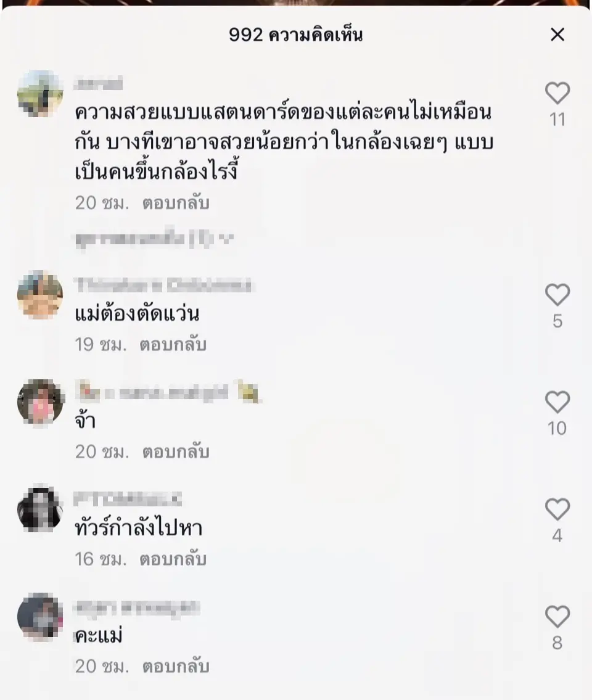The width and height of the screenshot is (592, 700).
Task: Tap ตอบกลับ under ทัวร์กำลังไปหา comment
Action: point(173,559)
